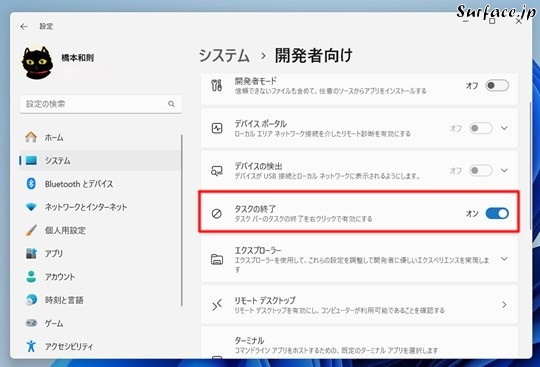Click the 個人用設定 paintbrush icon
The image size is (540, 367).
31,230
